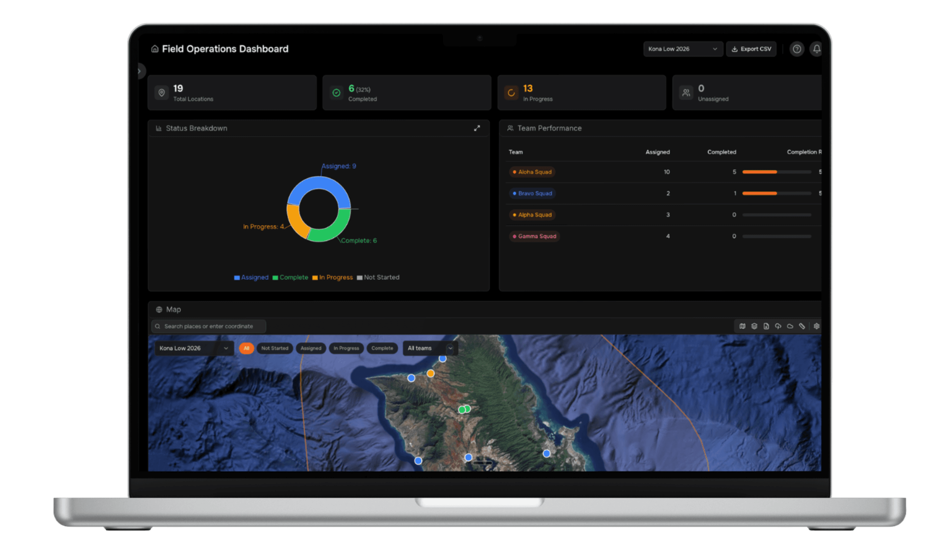
Task: Open notifications bell icon
Action: pyautogui.click(x=817, y=49)
